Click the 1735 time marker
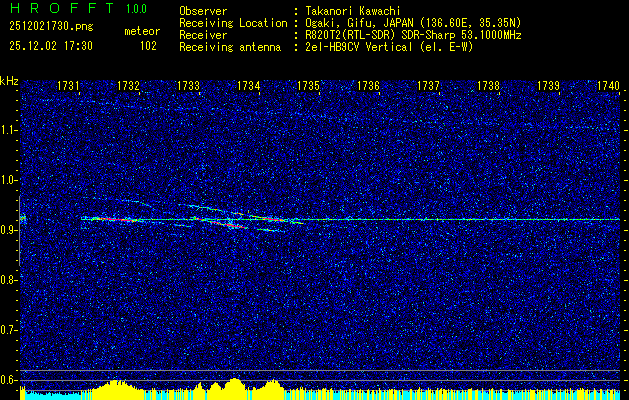The image size is (629, 400). coord(308,85)
